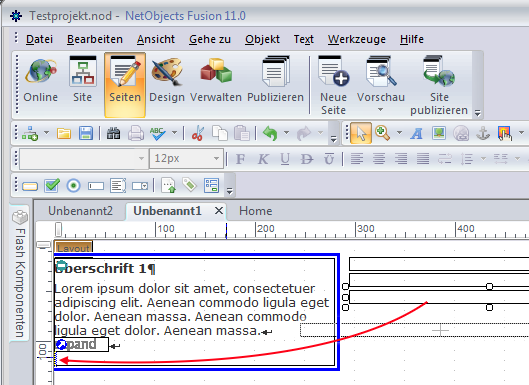The image size is (529, 385).
Task: Select the zoom magnifier tool
Action: point(382,133)
